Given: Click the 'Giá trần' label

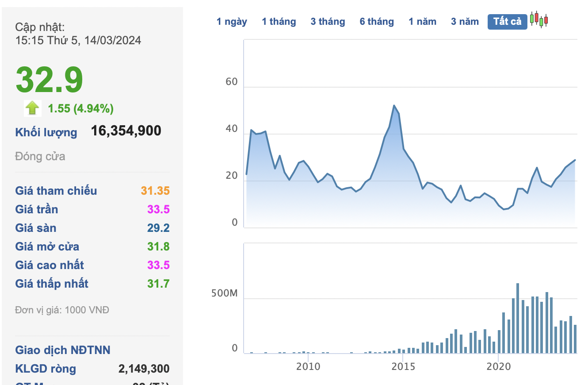Looking at the screenshot, I should (x=37, y=209).
